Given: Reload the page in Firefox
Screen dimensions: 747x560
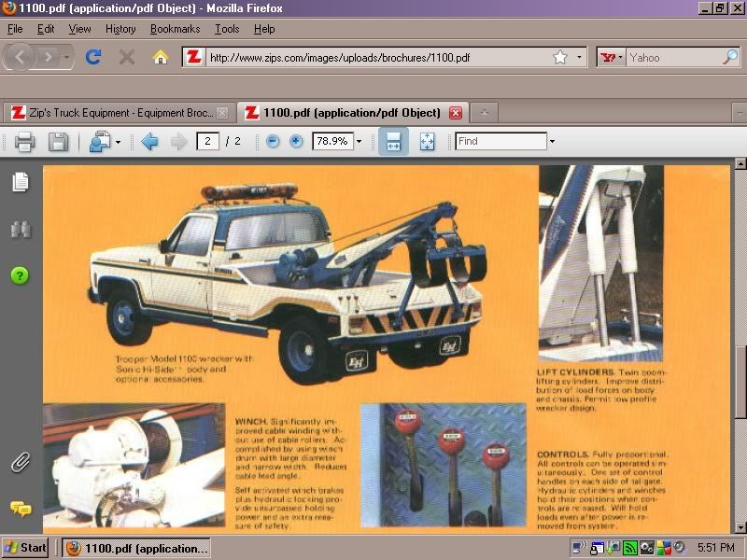Looking at the screenshot, I should (92, 57).
